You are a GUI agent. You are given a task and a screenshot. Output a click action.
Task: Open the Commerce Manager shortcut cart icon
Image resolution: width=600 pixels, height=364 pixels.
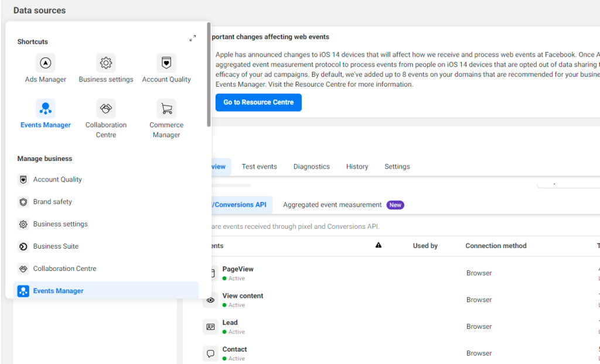click(x=166, y=109)
